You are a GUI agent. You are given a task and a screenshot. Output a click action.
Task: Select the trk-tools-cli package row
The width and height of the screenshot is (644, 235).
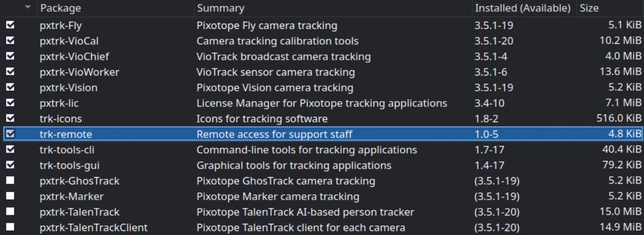click(67, 150)
